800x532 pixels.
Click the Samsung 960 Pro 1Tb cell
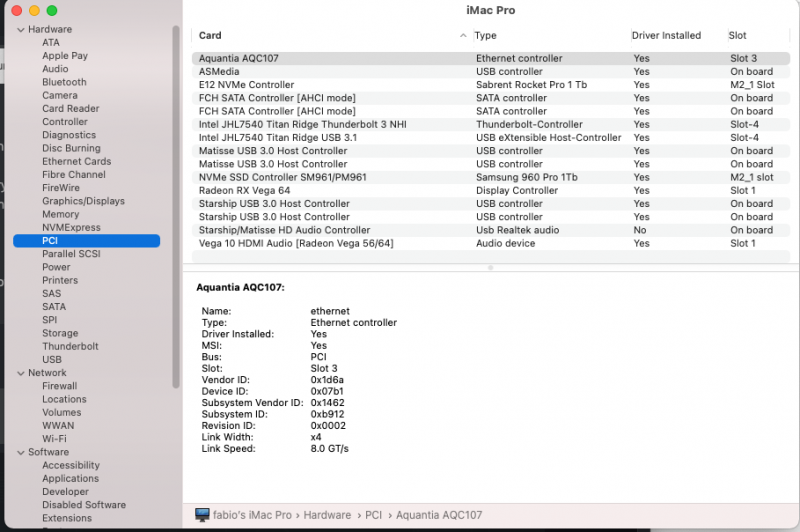(527, 177)
